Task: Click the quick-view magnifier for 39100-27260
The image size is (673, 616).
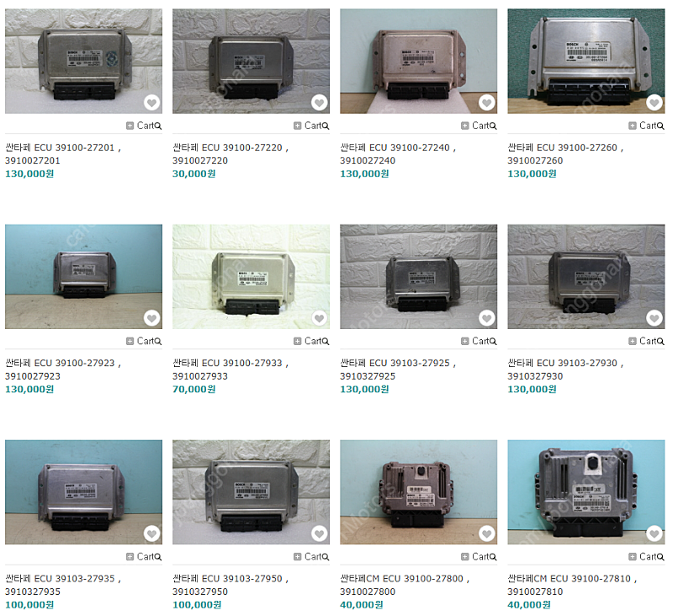Action: (660, 125)
